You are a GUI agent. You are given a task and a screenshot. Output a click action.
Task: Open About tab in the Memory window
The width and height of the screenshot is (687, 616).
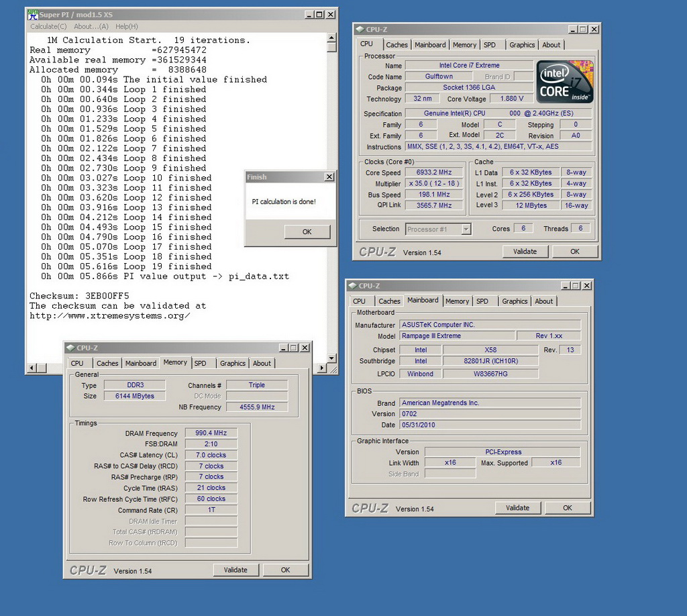[262, 363]
